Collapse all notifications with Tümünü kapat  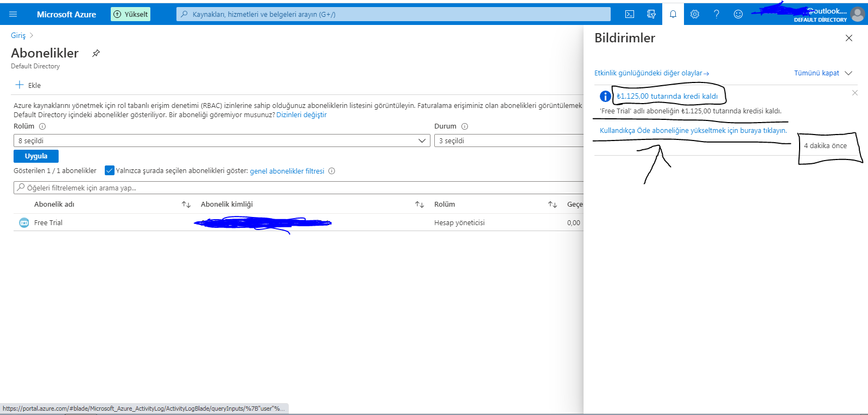pos(823,73)
